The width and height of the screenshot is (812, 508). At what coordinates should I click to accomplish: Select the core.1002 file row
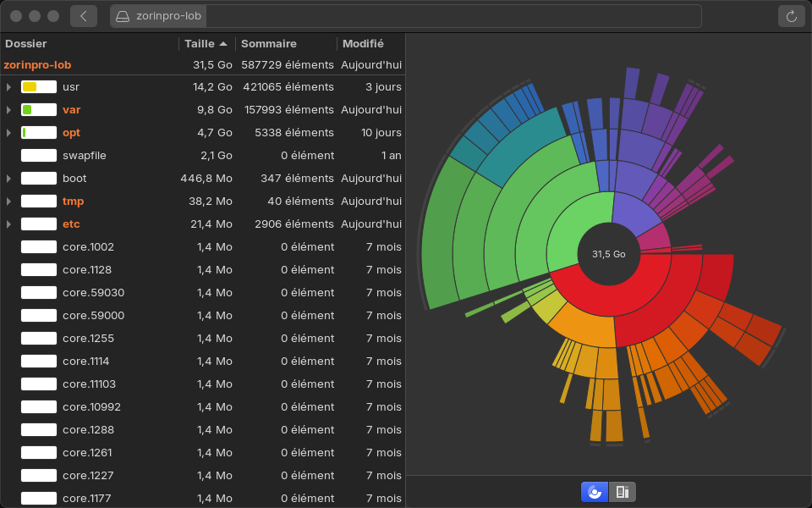88,247
